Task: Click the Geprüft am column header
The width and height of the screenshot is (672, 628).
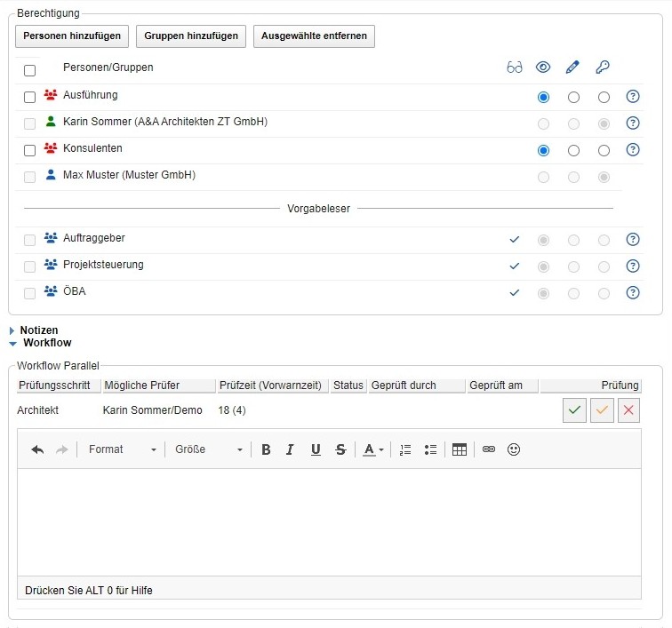Action: click(x=503, y=386)
